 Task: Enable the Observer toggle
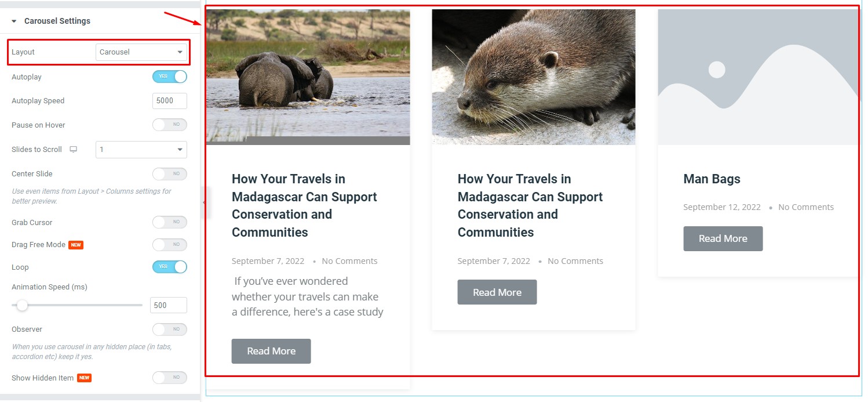click(170, 329)
